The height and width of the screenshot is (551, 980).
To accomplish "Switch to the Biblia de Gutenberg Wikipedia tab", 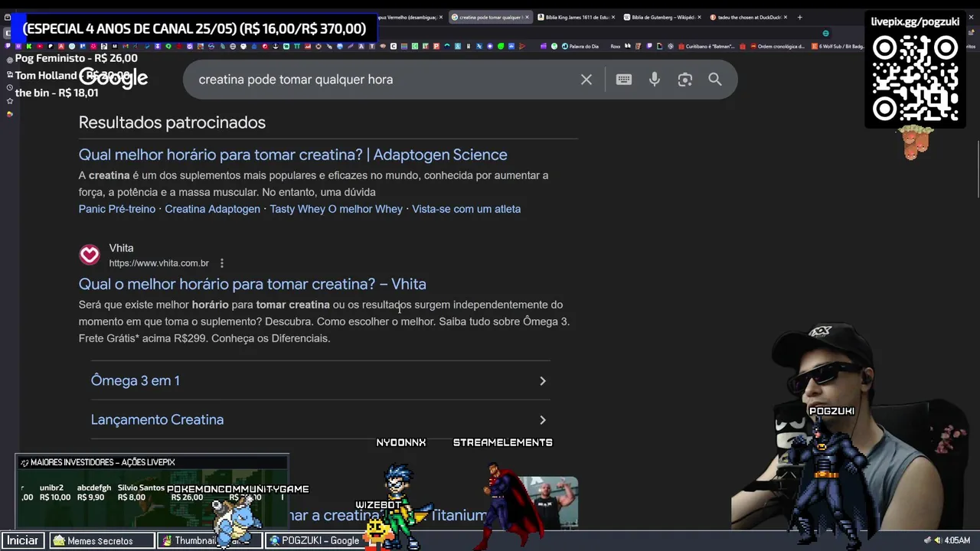I will 661,17.
